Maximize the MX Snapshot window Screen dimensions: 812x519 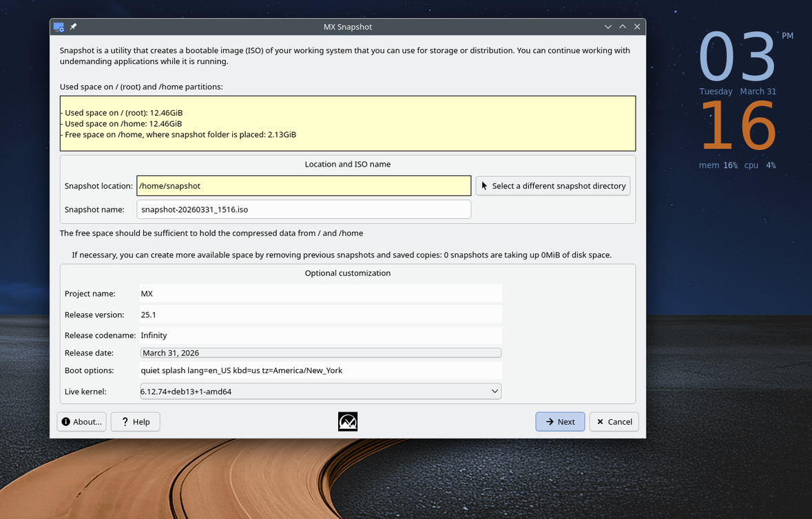pyautogui.click(x=623, y=27)
